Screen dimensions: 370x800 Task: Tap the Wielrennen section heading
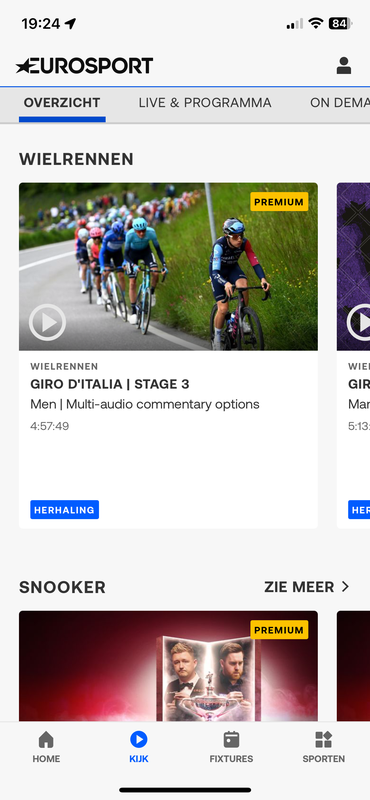(76, 159)
